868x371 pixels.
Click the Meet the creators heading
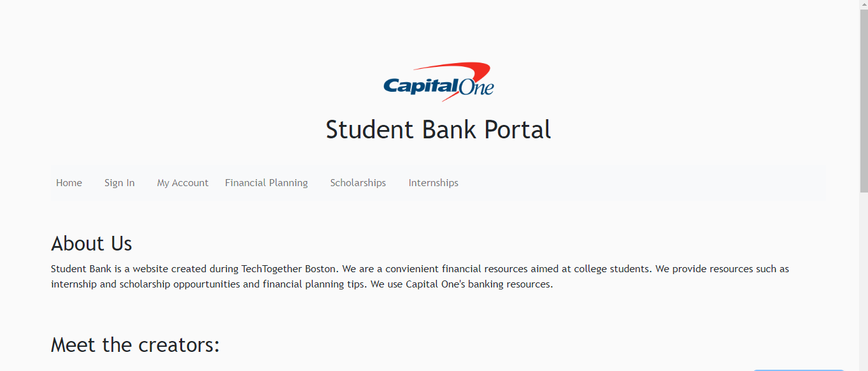(134, 345)
